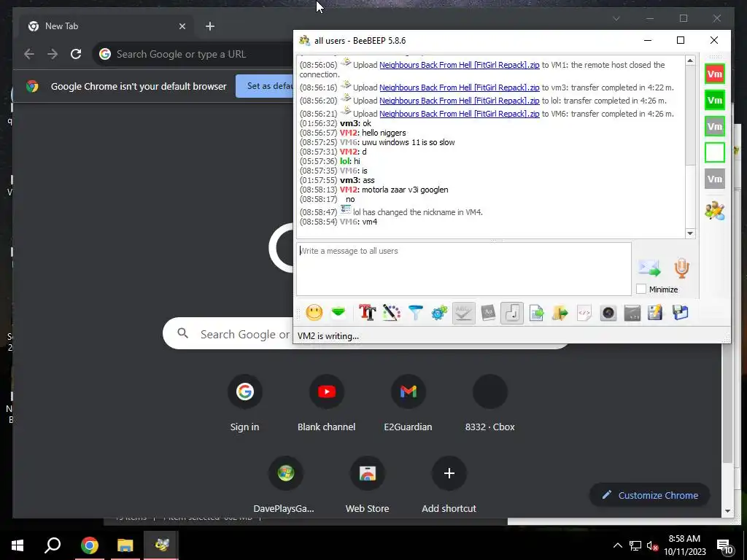Open the emoticons smiley picker in BeeBEEP
The width and height of the screenshot is (747, 560).
pyautogui.click(x=314, y=313)
